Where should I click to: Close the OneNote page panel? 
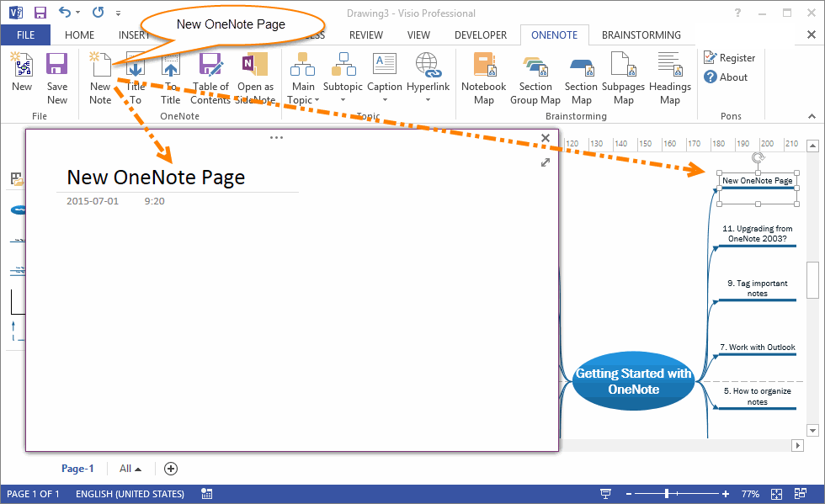tap(546, 138)
